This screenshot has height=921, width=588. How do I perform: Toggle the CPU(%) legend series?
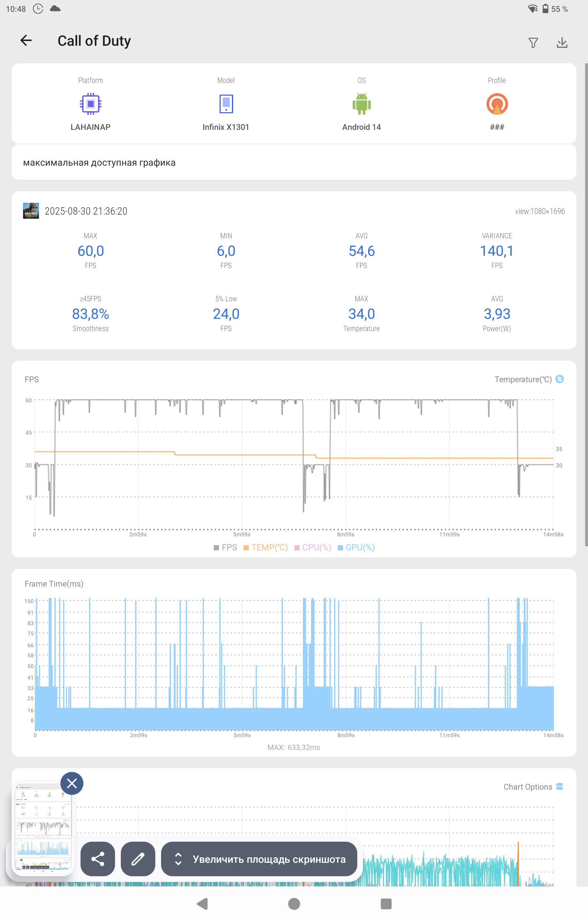click(x=313, y=547)
